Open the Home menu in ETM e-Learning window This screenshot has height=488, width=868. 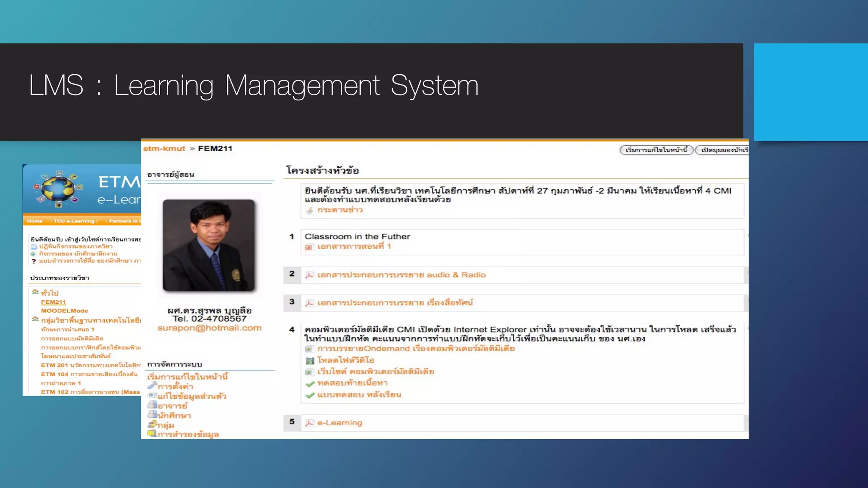click(x=35, y=221)
